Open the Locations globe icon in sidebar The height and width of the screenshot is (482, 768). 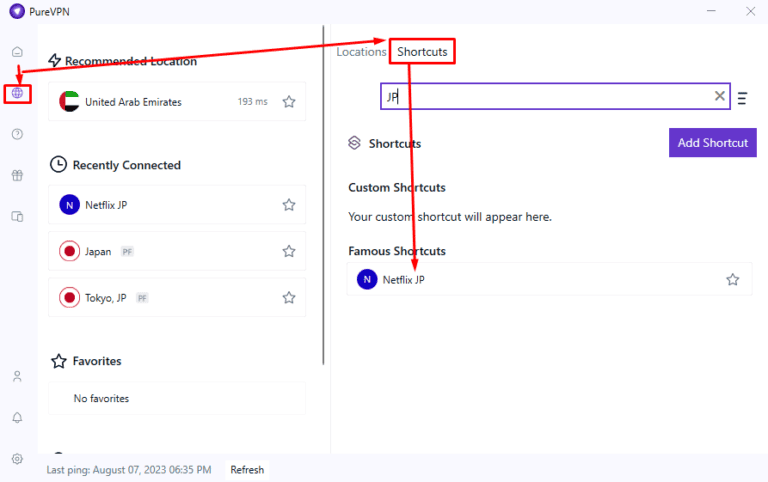tap(17, 93)
